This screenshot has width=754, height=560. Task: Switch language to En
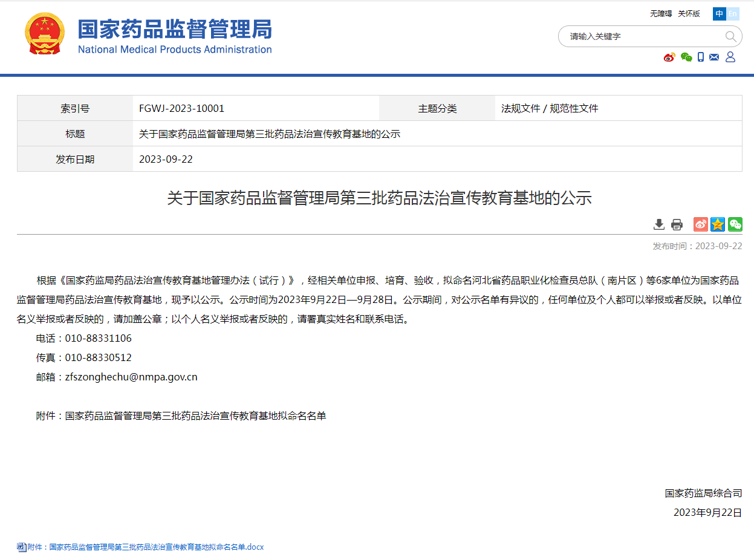pyautogui.click(x=733, y=14)
